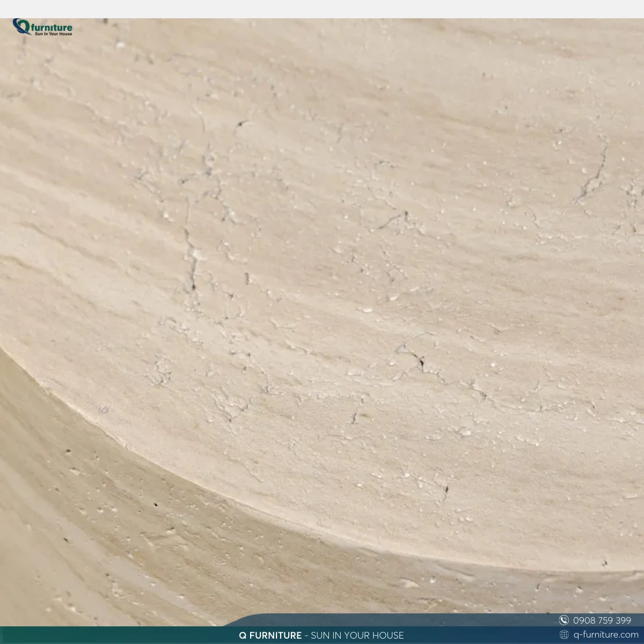Open the q-furniture.com website address
The width and height of the screenshot is (644, 644).
pos(606,635)
